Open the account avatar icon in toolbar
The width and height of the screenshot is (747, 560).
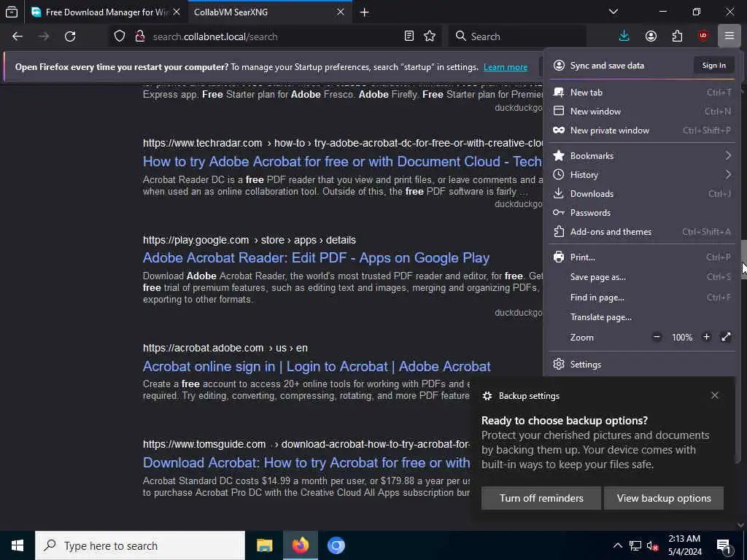coord(651,36)
